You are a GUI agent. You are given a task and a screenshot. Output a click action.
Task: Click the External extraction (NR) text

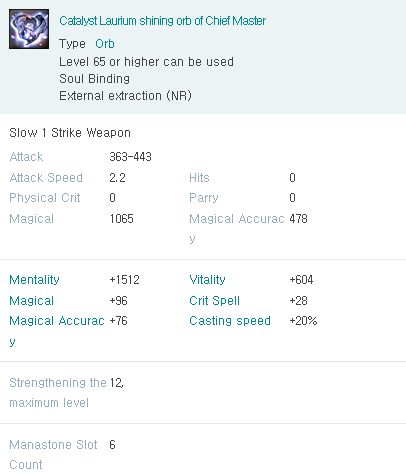125,96
